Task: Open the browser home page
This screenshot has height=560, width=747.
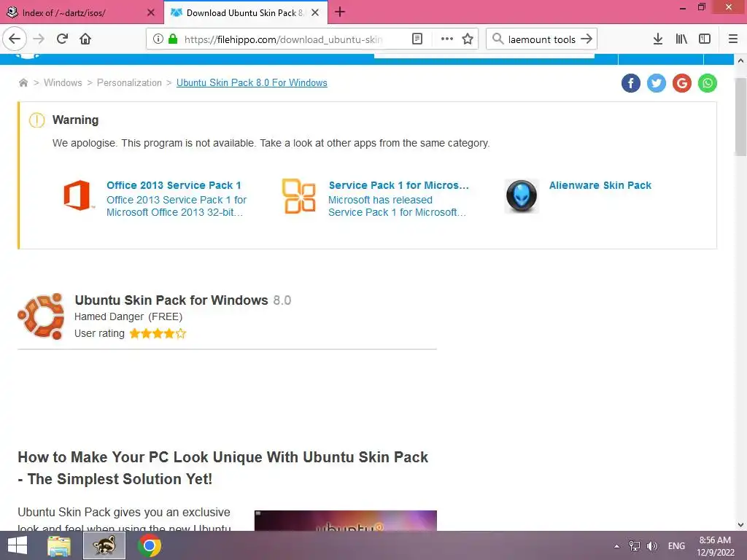Action: (85, 39)
